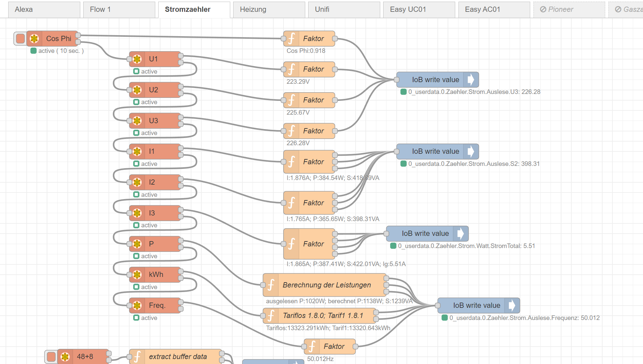Image resolution: width=643 pixels, height=364 pixels.
Task: Open the disabled Pioneer tab
Action: (569, 10)
